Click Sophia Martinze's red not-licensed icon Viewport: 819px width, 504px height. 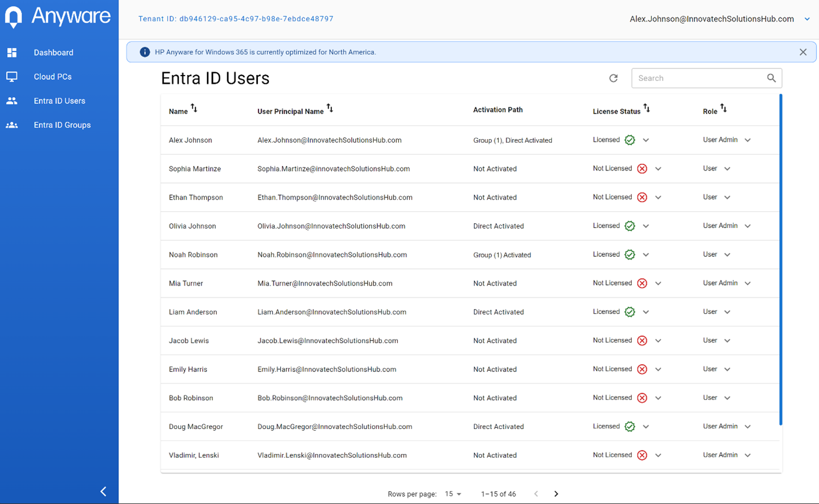pyautogui.click(x=642, y=169)
